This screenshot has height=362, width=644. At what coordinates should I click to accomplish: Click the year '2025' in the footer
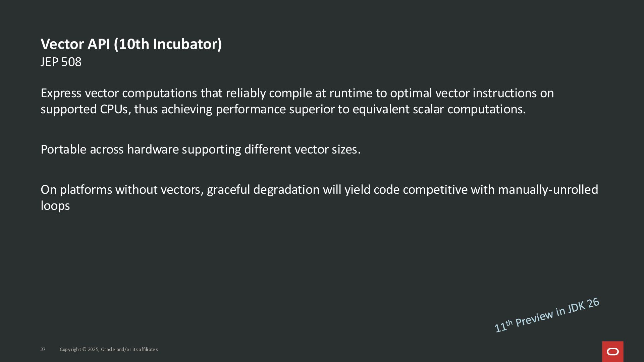tap(93, 349)
